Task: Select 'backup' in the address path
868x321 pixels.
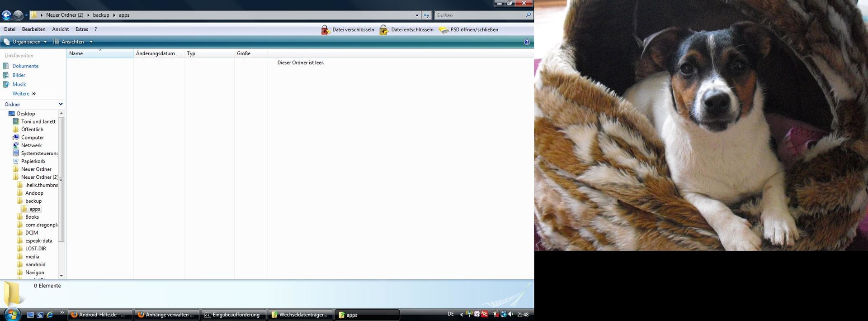Action: 101,15
